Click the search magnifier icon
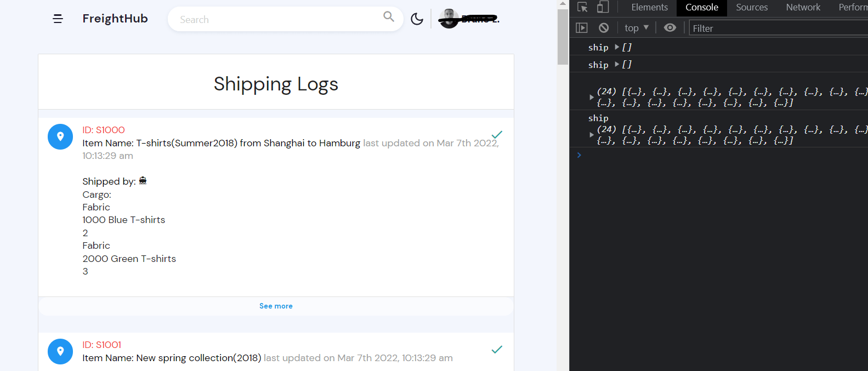The height and width of the screenshot is (371, 868). pos(389,16)
